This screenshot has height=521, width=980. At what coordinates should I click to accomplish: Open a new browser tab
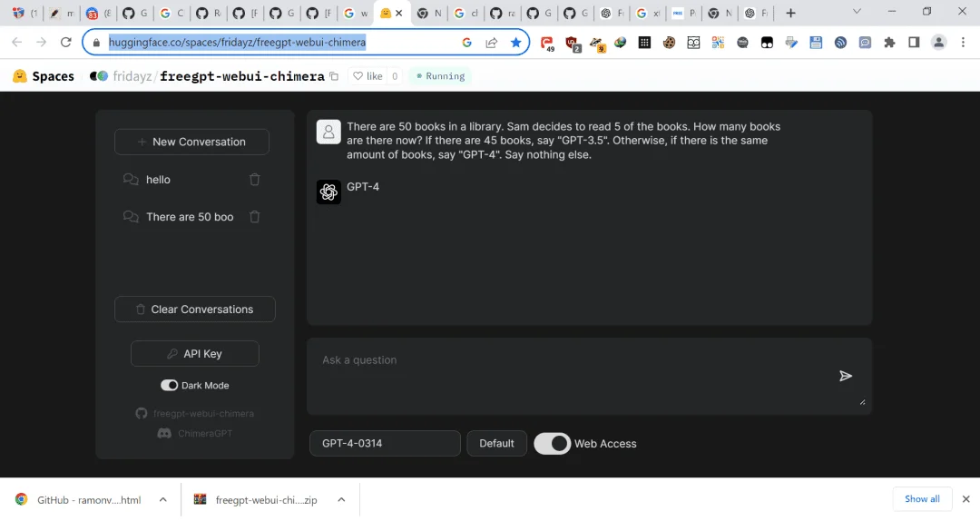pyautogui.click(x=790, y=13)
